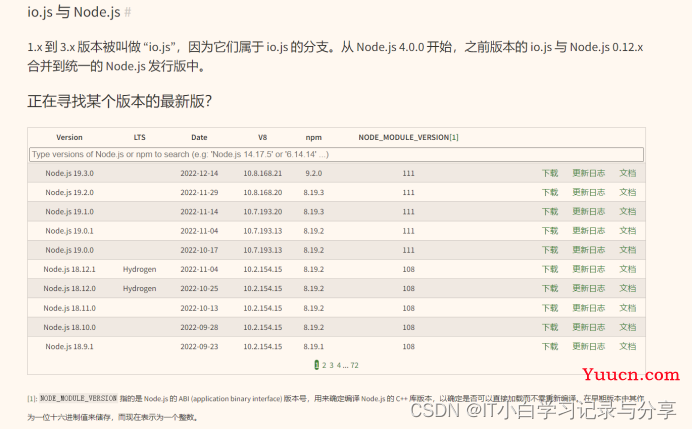Click the npm version 8.19.1 cell
The height and width of the screenshot is (429, 692).
(x=314, y=346)
